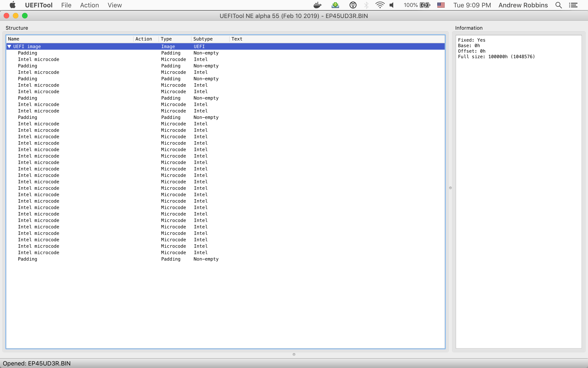Open Spotlight search magnifier
The height and width of the screenshot is (368, 588).
pos(559,5)
